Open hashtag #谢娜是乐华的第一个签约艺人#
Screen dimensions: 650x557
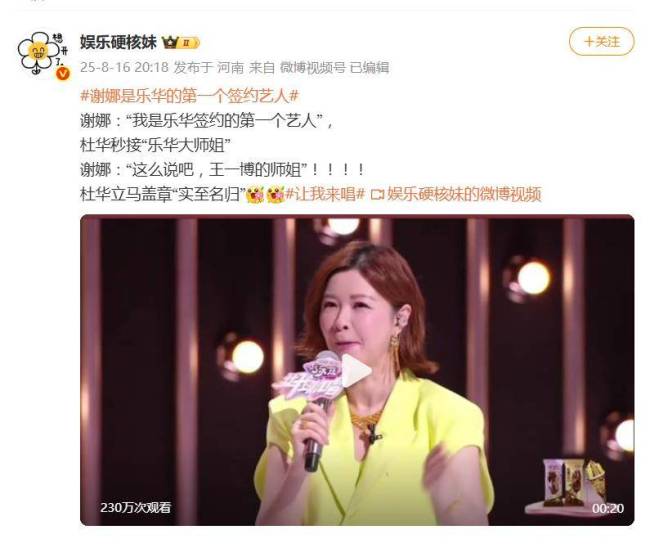pyautogui.click(x=189, y=96)
